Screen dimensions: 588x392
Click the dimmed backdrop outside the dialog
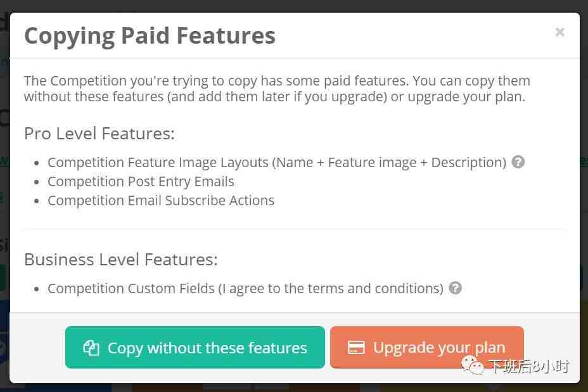[x=294, y=5]
